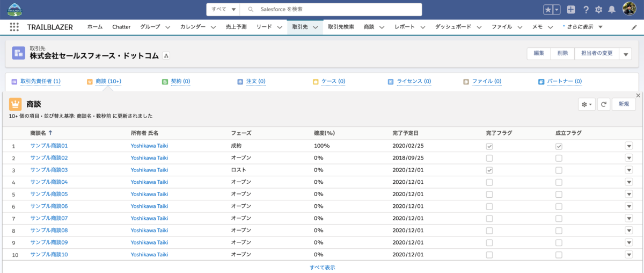Toggle 成立フラグ checkbox for サンプル商談07
This screenshot has width=644, height=273.
pos(559,218)
